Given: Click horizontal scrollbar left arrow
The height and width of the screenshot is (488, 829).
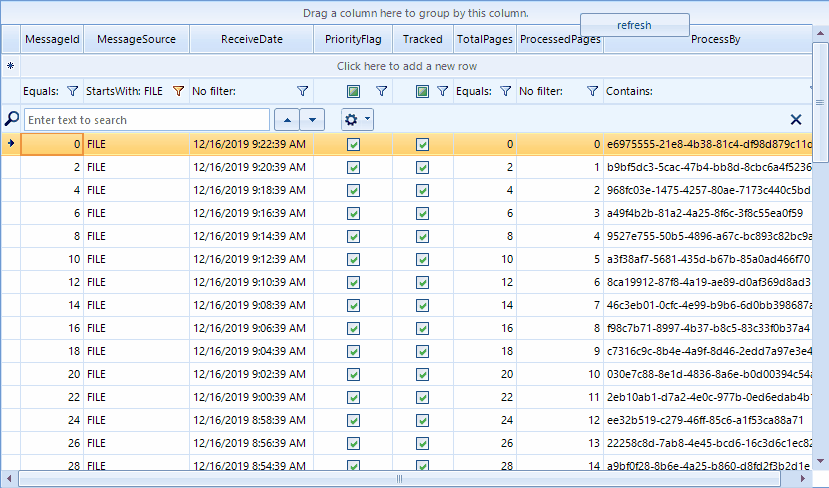Looking at the screenshot, I should [x=9, y=479].
